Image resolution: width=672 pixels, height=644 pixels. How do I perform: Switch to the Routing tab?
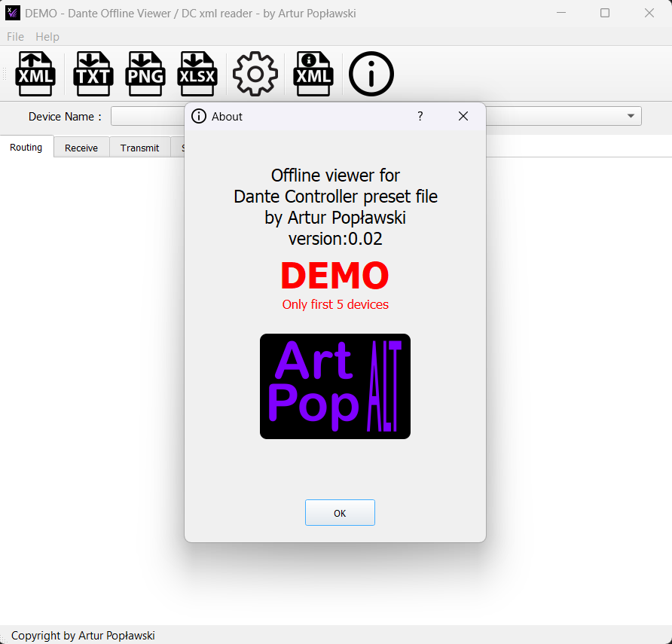click(26, 148)
